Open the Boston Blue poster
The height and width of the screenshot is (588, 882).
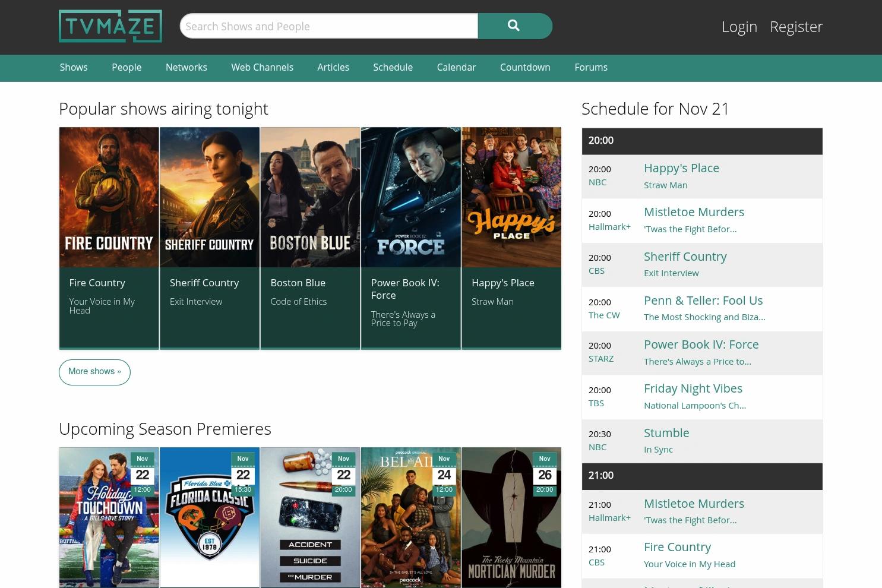[x=310, y=197]
